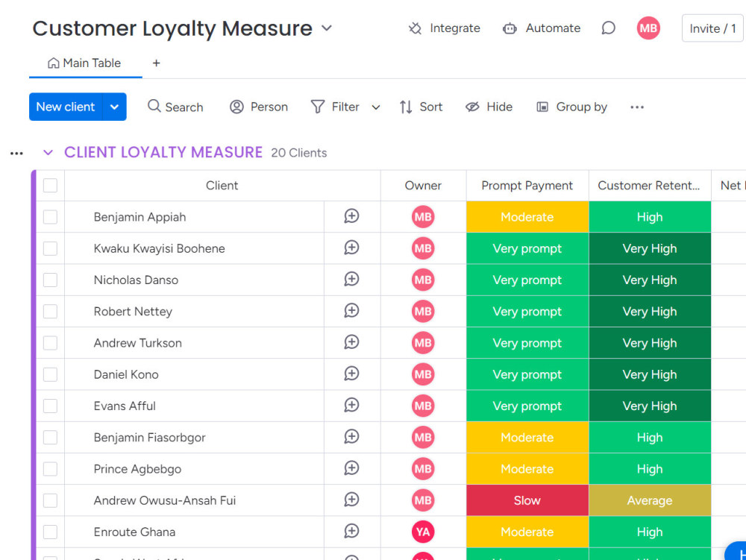This screenshot has height=560, width=746.
Task: Check the Kwaku Kwayisi Boohene row
Action: pos(51,248)
